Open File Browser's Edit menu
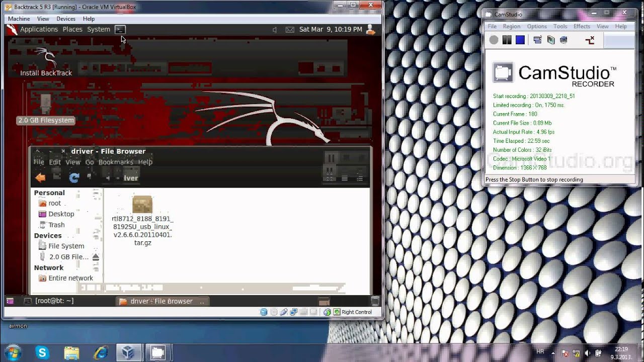This screenshot has width=644, height=362. (x=55, y=162)
